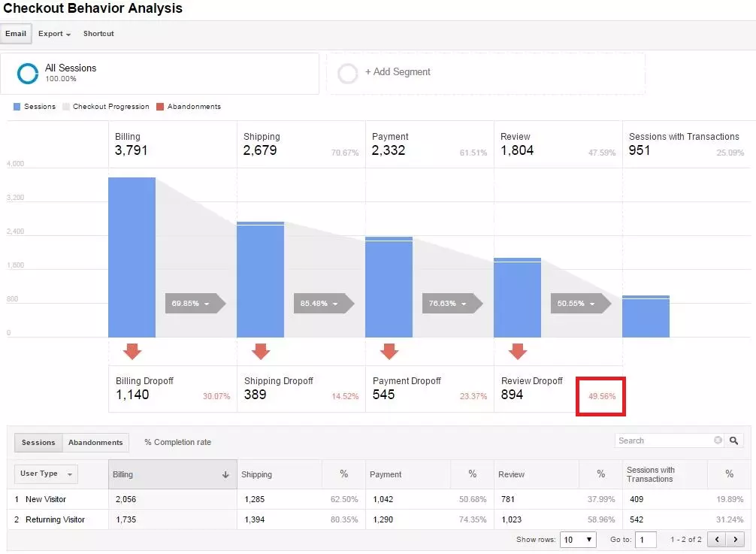The height and width of the screenshot is (554, 756).
Task: Click the Email button
Action: [x=16, y=33]
